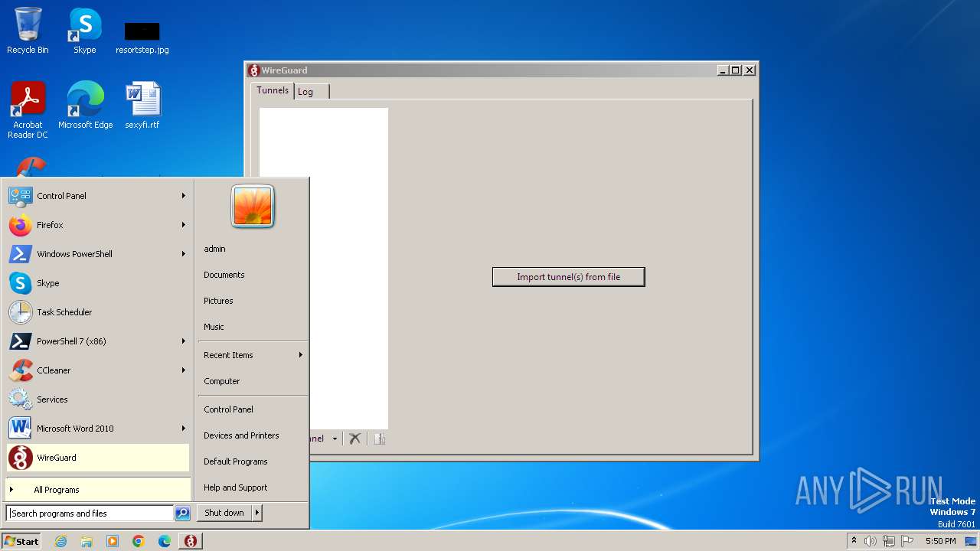
Task: Click the remove tunnel X icon
Action: tap(354, 439)
